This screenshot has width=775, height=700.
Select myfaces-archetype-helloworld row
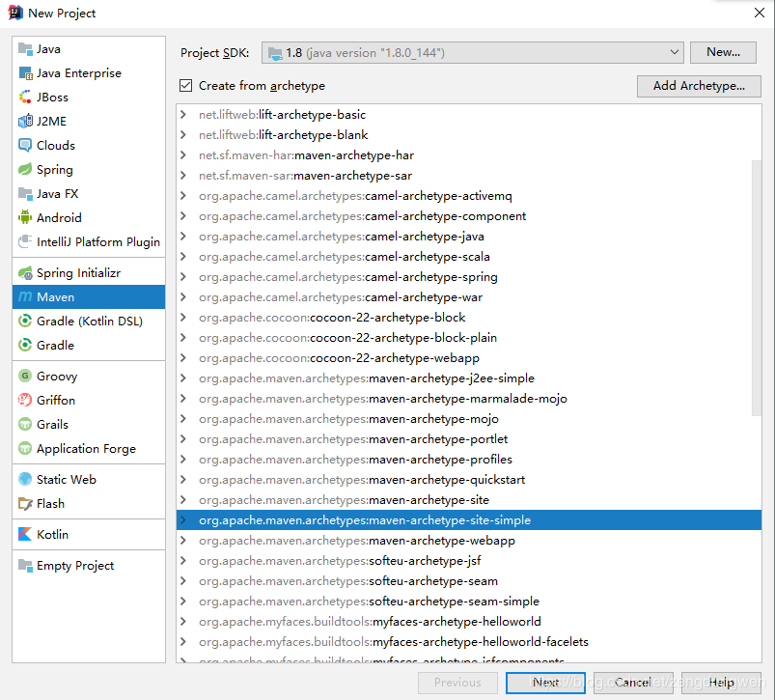[x=468, y=622]
